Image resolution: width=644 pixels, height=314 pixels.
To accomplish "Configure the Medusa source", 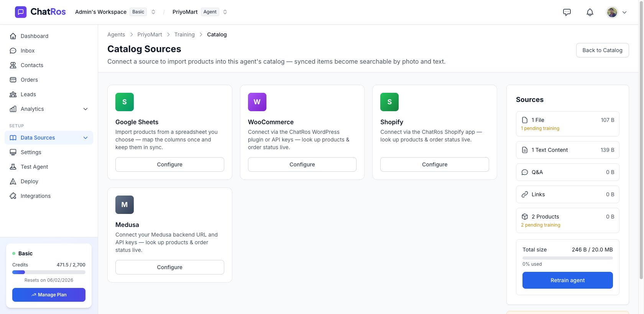I will (170, 267).
